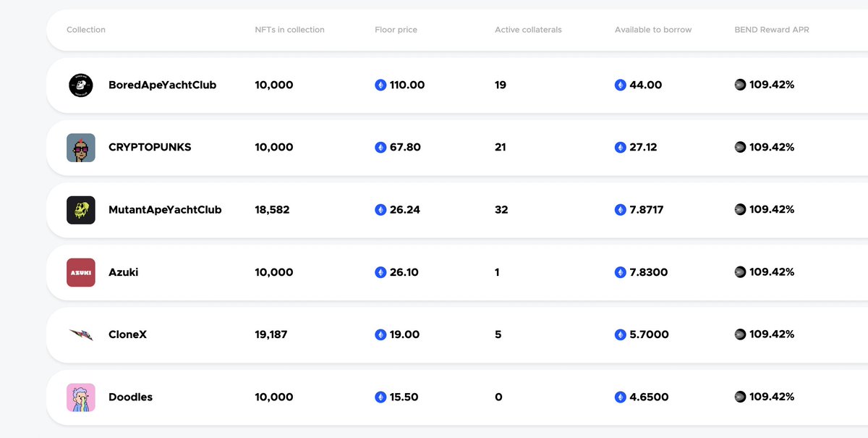The height and width of the screenshot is (438, 868).
Task: Select the Azuki collection name
Action: coord(123,272)
